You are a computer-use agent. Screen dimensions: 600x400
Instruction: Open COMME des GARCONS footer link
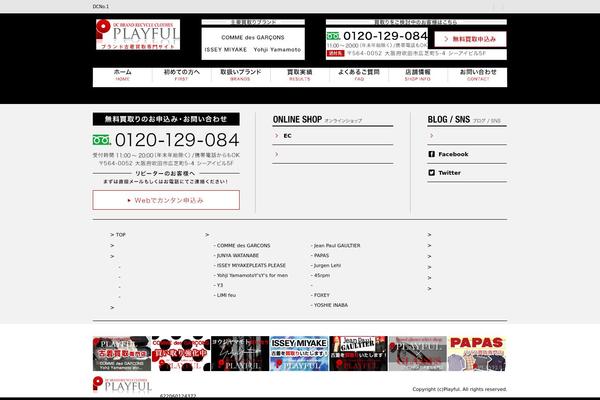coord(243,245)
